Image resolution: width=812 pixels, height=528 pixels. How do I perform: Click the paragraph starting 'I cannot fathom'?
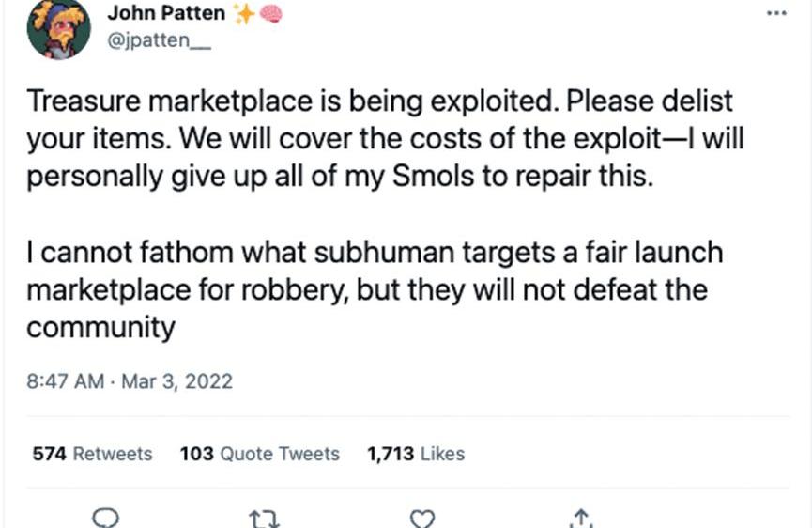point(373,290)
